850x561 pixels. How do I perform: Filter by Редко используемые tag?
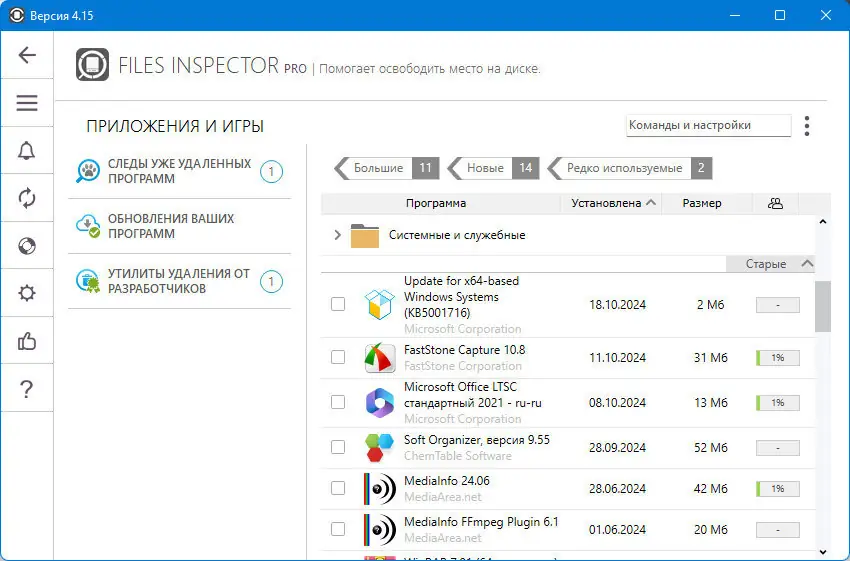pyautogui.click(x=629, y=168)
